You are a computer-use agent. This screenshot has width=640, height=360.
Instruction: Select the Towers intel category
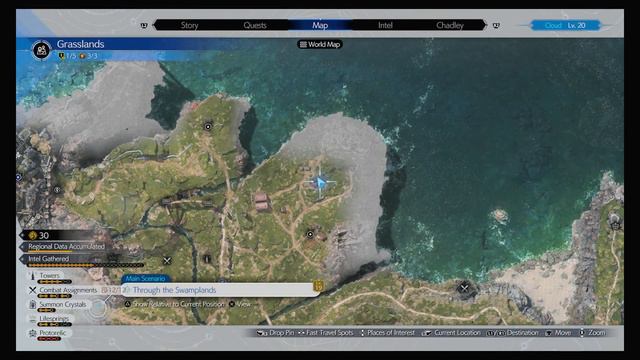50,276
